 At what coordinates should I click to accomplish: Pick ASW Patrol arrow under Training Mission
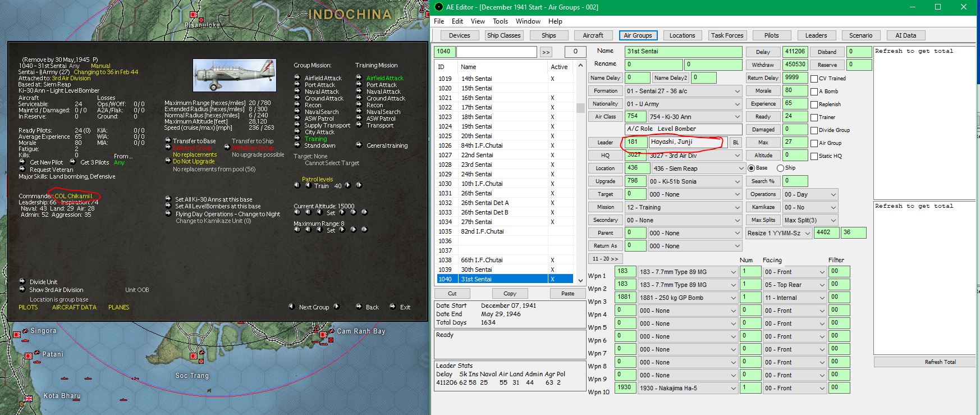(359, 118)
